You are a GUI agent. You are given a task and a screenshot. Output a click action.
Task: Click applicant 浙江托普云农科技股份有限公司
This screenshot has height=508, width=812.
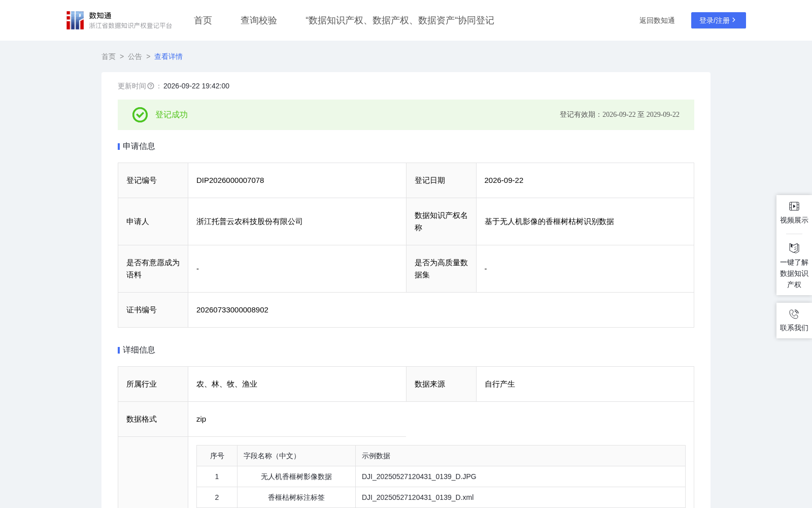(x=250, y=221)
